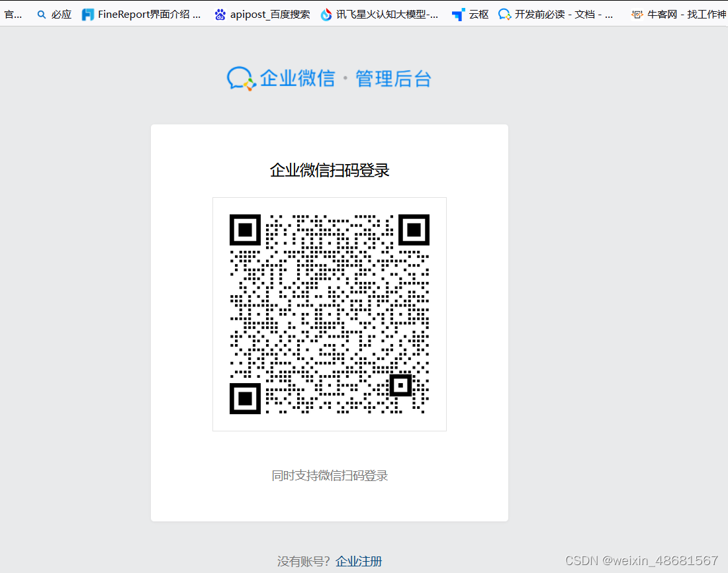Click the Baidu paw favicon

click(220, 15)
